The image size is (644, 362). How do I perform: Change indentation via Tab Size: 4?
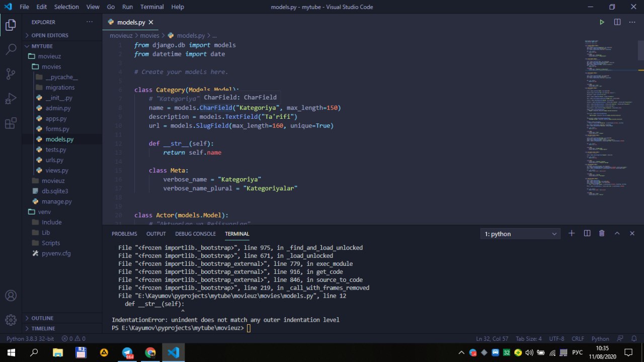click(x=529, y=339)
